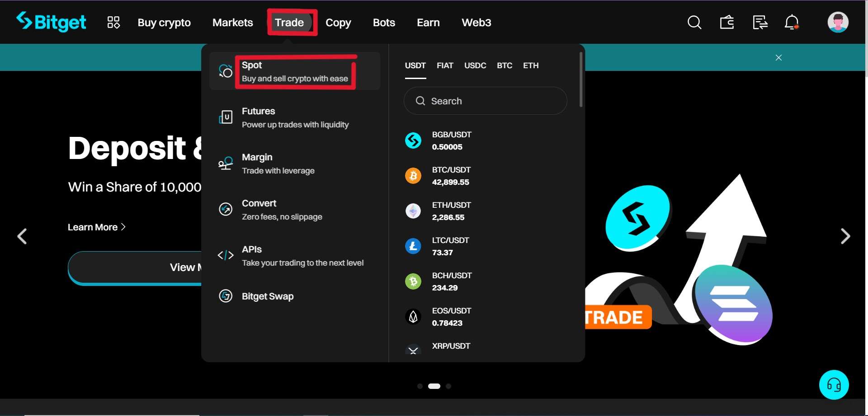
Task: Click the EOS coin icon
Action: [x=413, y=317]
